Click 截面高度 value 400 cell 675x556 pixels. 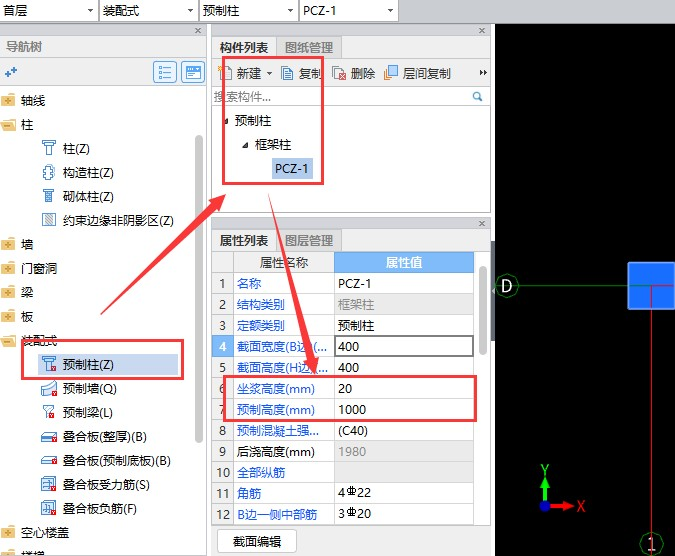click(x=404, y=367)
